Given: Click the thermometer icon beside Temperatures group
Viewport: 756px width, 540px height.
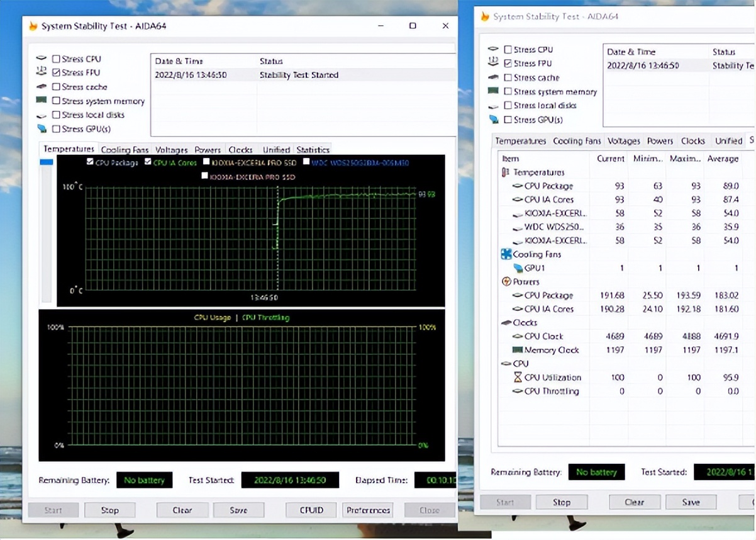Looking at the screenshot, I should [x=506, y=172].
